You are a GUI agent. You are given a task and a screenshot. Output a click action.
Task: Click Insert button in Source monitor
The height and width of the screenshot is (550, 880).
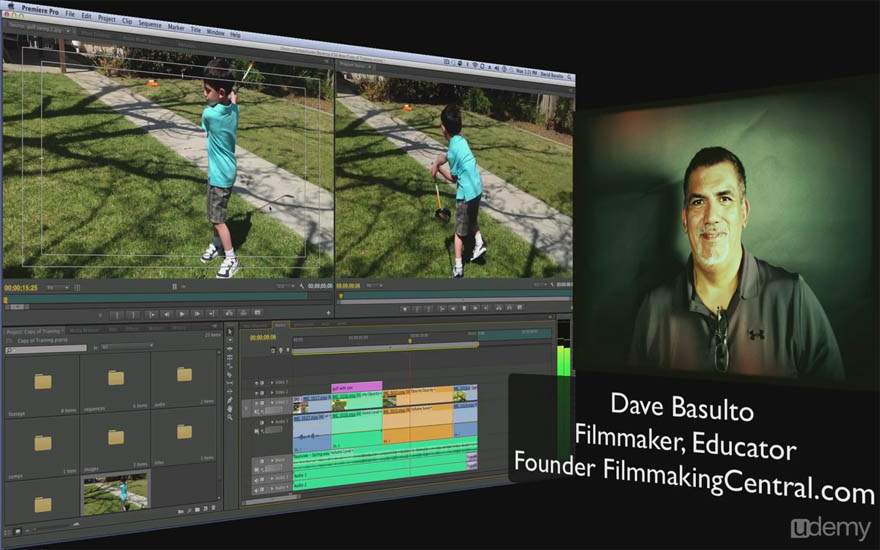tap(229, 313)
